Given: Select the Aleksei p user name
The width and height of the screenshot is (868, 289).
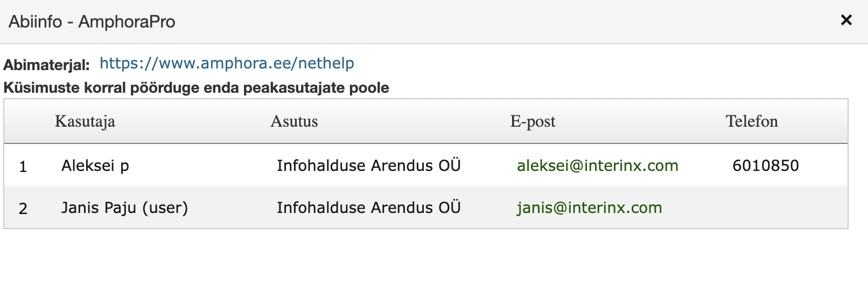Looking at the screenshot, I should tap(95, 166).
